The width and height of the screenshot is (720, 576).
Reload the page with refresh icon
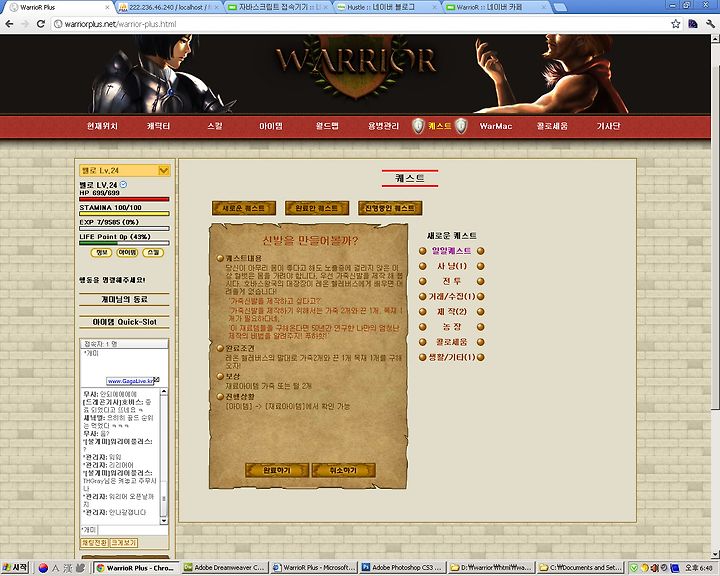coord(41,24)
